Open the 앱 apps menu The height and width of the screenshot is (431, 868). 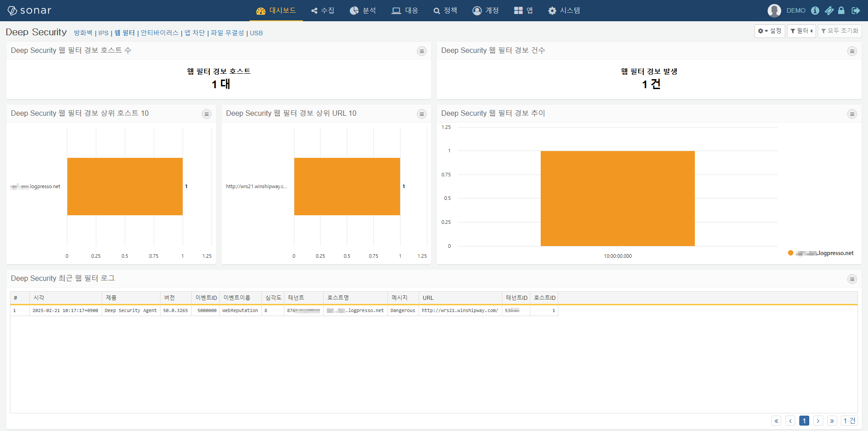pyautogui.click(x=524, y=10)
